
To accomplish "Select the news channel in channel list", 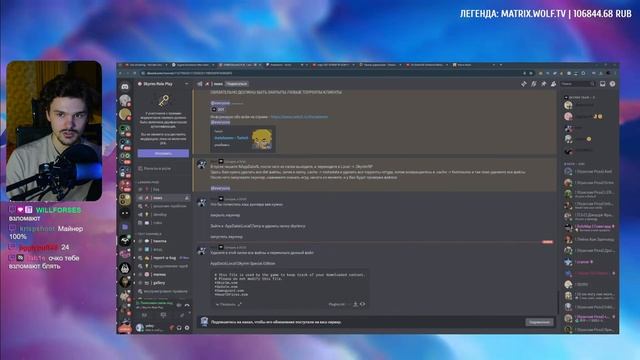I will [163, 198].
